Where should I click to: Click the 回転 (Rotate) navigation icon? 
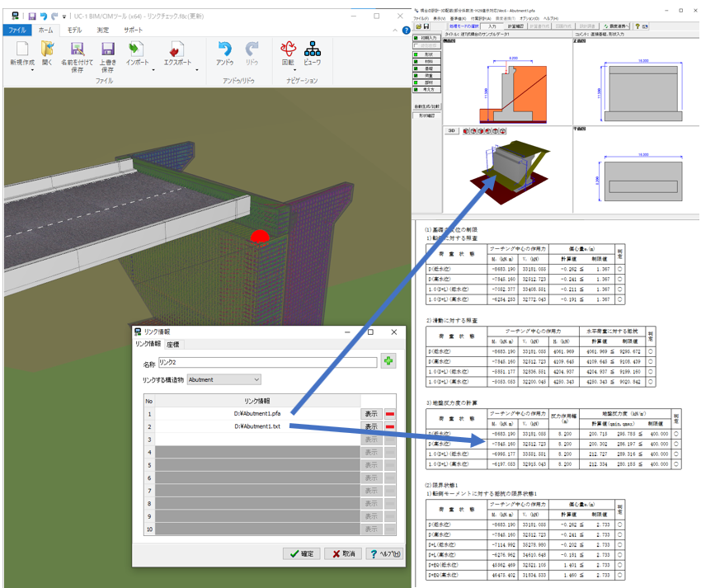pyautogui.click(x=288, y=49)
